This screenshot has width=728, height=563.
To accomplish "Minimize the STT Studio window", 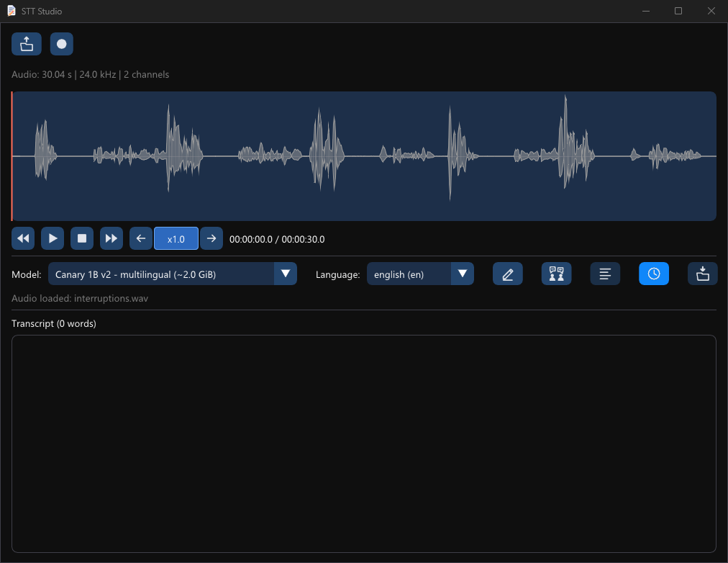I will pos(646,11).
